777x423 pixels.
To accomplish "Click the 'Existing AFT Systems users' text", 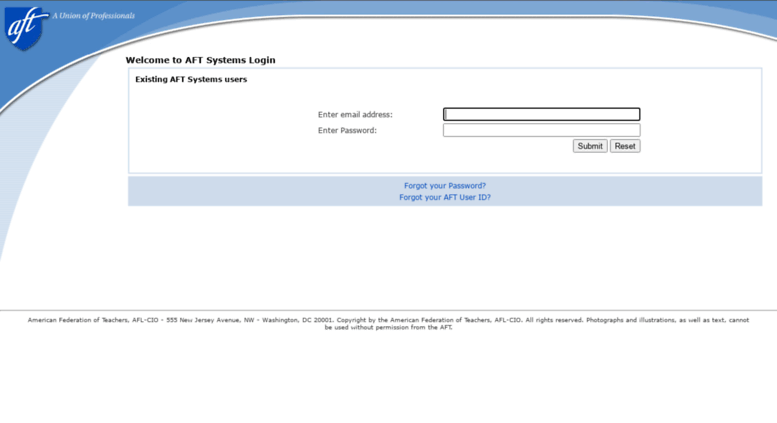I will [191, 79].
